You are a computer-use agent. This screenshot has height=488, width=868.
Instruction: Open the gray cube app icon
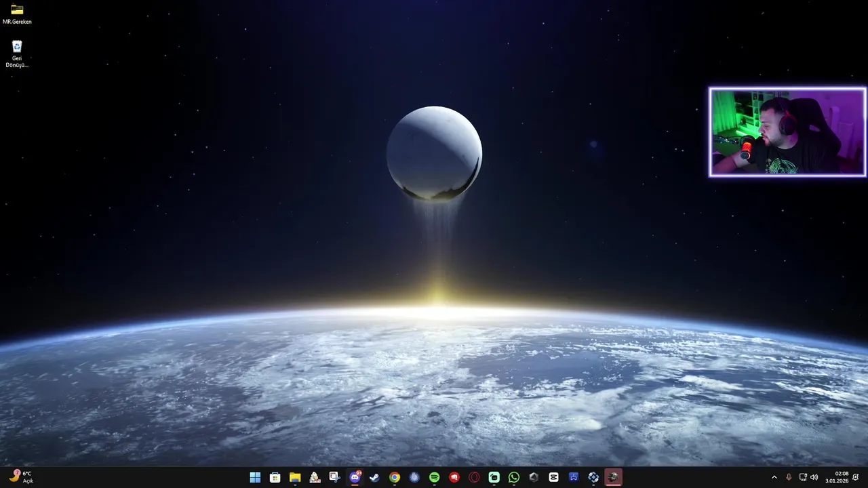point(534,477)
